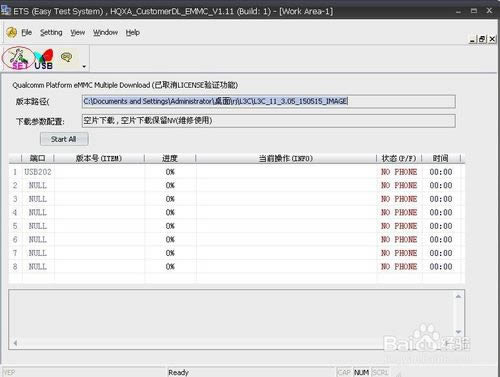Click the 00:00 time in row 8
Image resolution: width=500 pixels, height=377 pixels.
[x=441, y=267]
